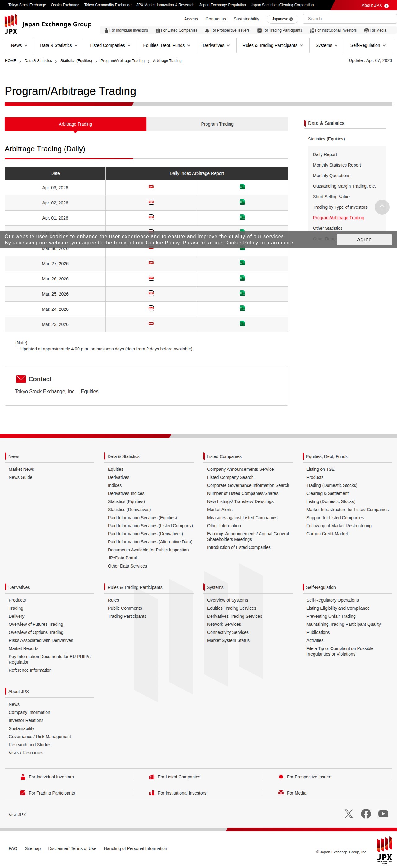Open Monthly Statistics Report in the sidebar
This screenshot has height=868, width=397.
(x=337, y=165)
